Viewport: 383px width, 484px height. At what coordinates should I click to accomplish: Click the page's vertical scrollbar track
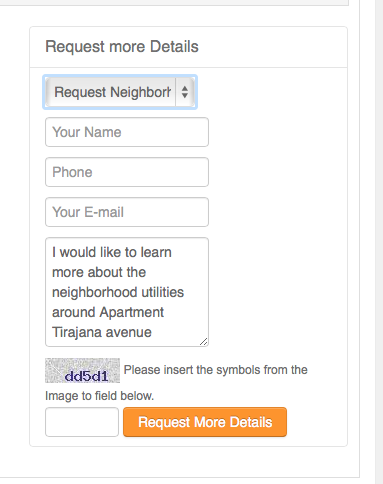379,242
